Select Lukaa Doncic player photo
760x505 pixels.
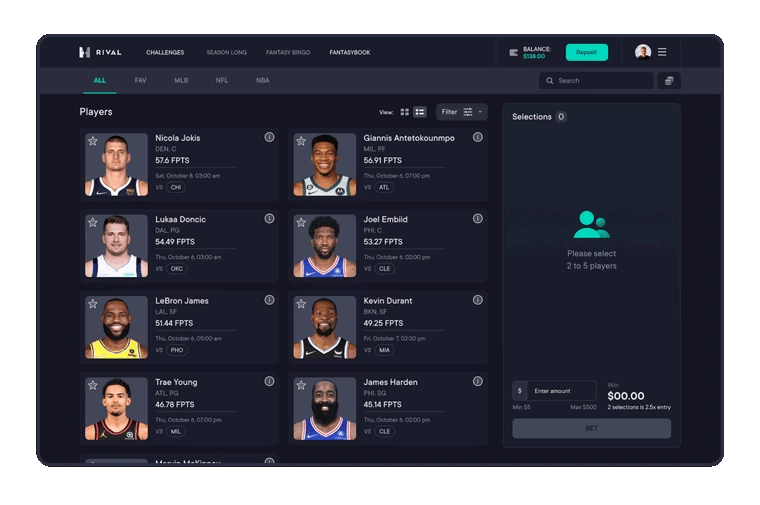point(116,246)
